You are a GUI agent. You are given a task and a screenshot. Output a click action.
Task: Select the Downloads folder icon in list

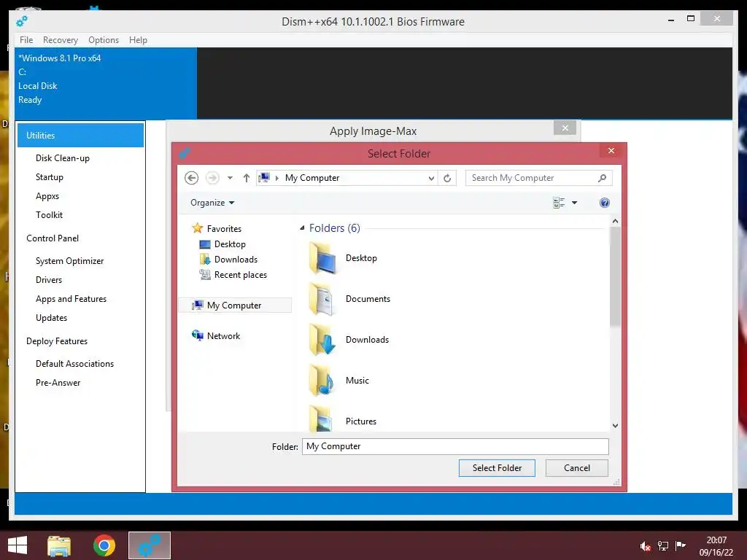point(323,340)
